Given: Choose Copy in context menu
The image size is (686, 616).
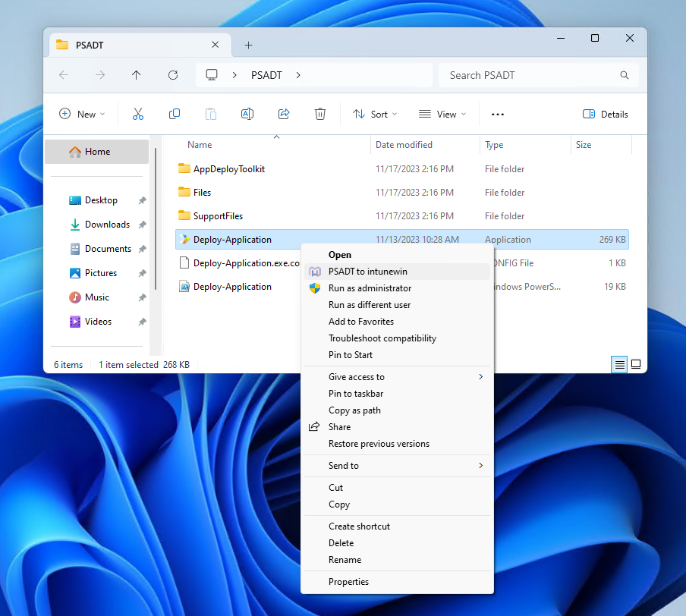Looking at the screenshot, I should tap(397, 504).
